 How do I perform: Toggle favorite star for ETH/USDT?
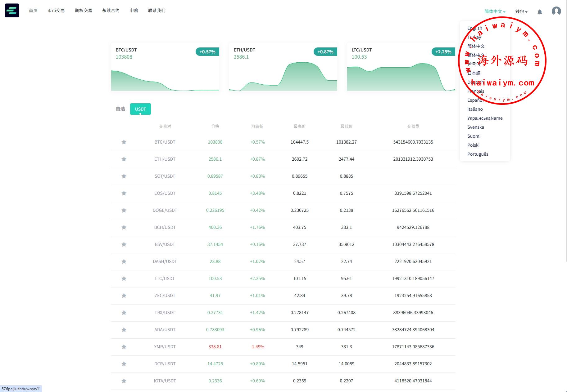124,159
